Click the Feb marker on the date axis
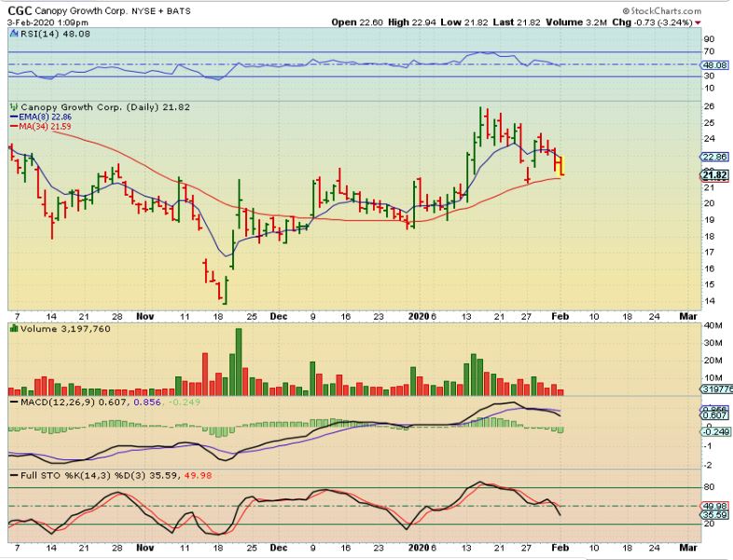This screenshot has height=560, width=733. coord(560,317)
